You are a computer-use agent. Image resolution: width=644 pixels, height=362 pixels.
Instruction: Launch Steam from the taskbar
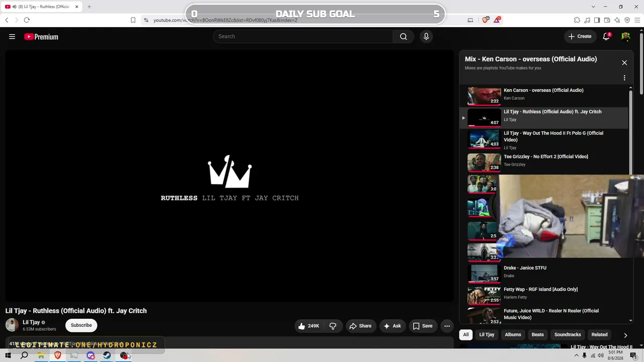(x=107, y=355)
